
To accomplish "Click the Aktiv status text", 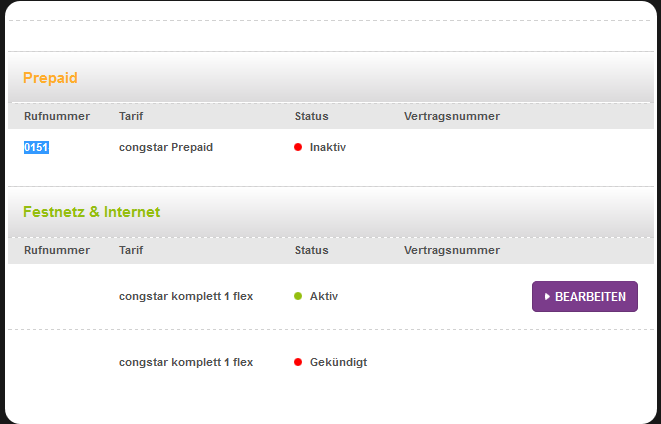I will click(324, 296).
